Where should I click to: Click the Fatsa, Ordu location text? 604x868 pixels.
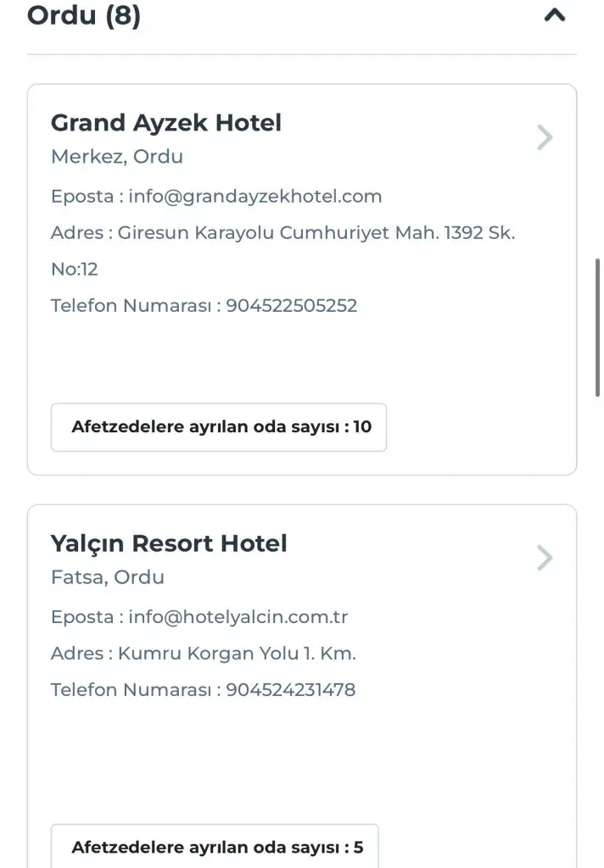click(108, 577)
